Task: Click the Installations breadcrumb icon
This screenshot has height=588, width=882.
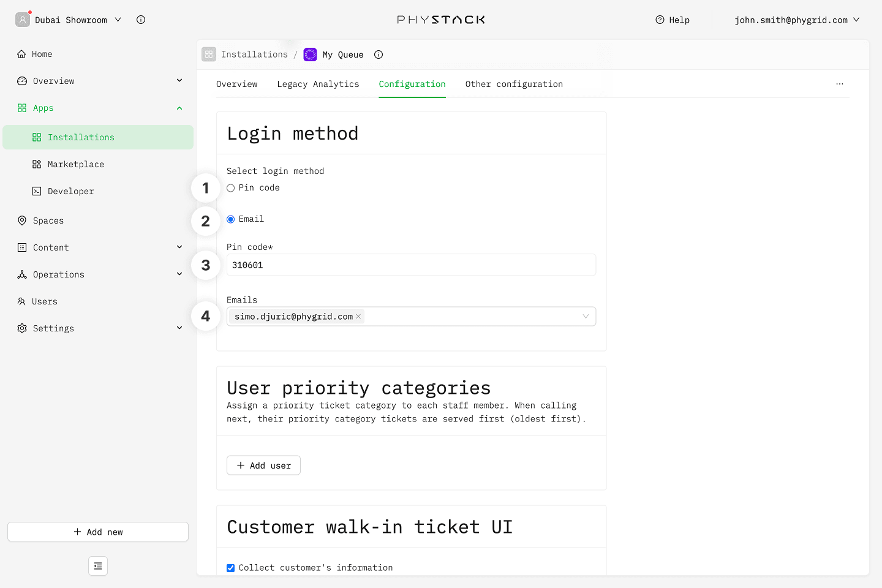Action: [209, 55]
